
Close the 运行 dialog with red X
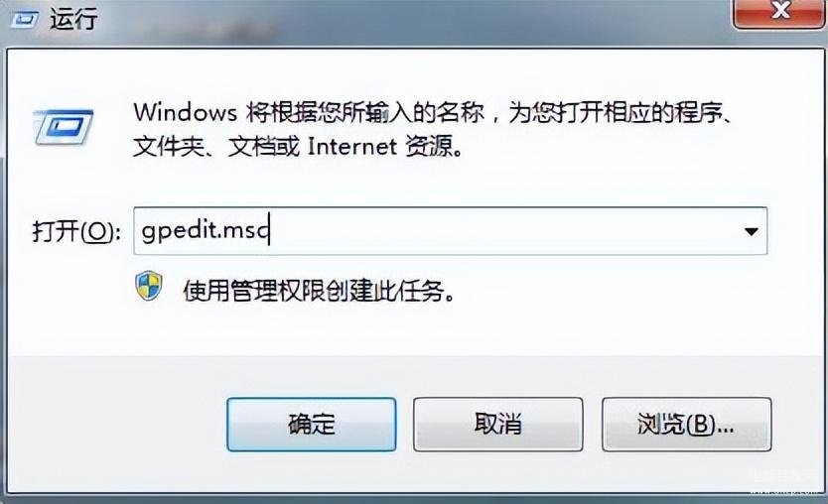(x=779, y=13)
